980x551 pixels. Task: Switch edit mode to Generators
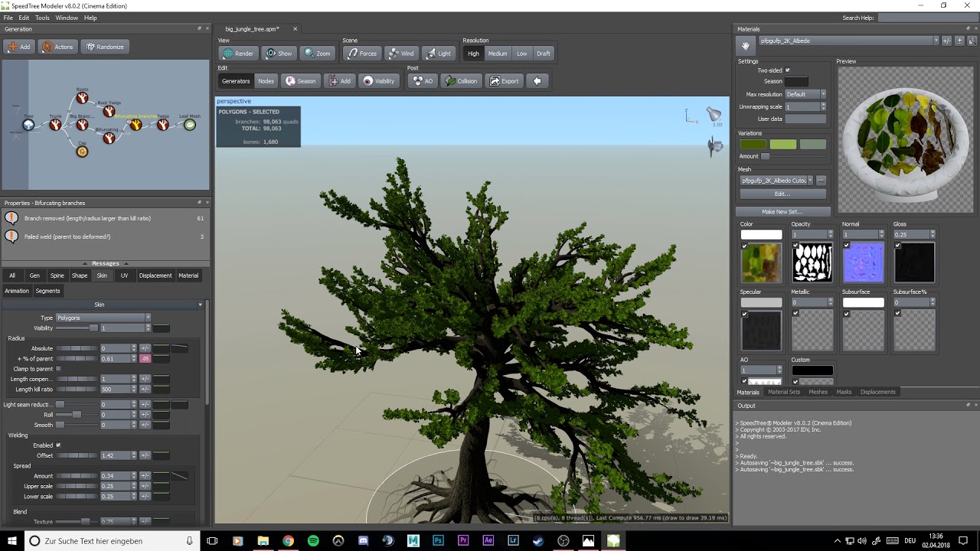pyautogui.click(x=236, y=81)
